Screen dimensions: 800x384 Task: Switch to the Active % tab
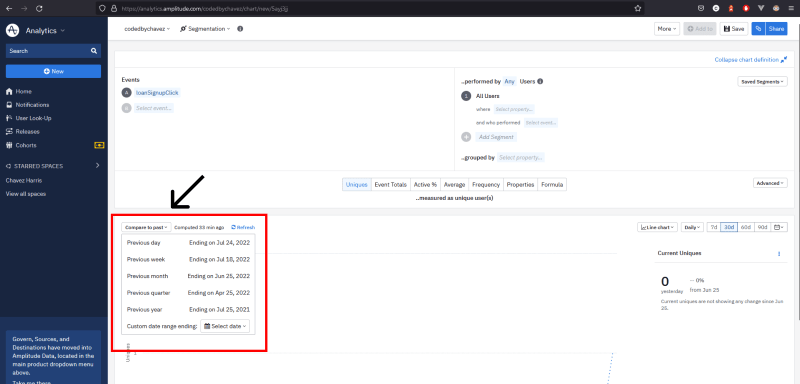[425, 185]
